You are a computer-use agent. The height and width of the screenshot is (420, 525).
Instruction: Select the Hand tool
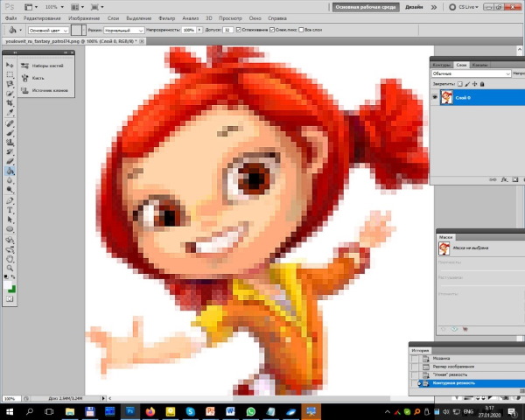click(x=10, y=259)
